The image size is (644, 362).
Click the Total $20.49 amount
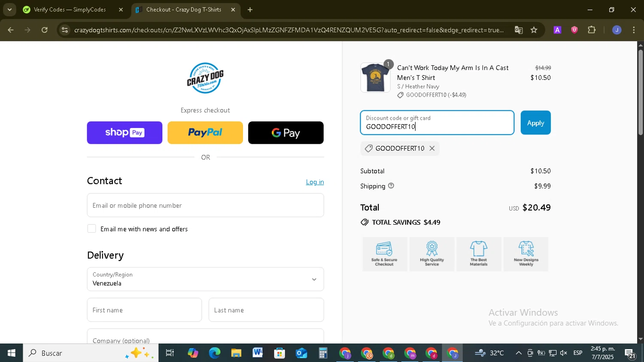pyautogui.click(x=536, y=208)
